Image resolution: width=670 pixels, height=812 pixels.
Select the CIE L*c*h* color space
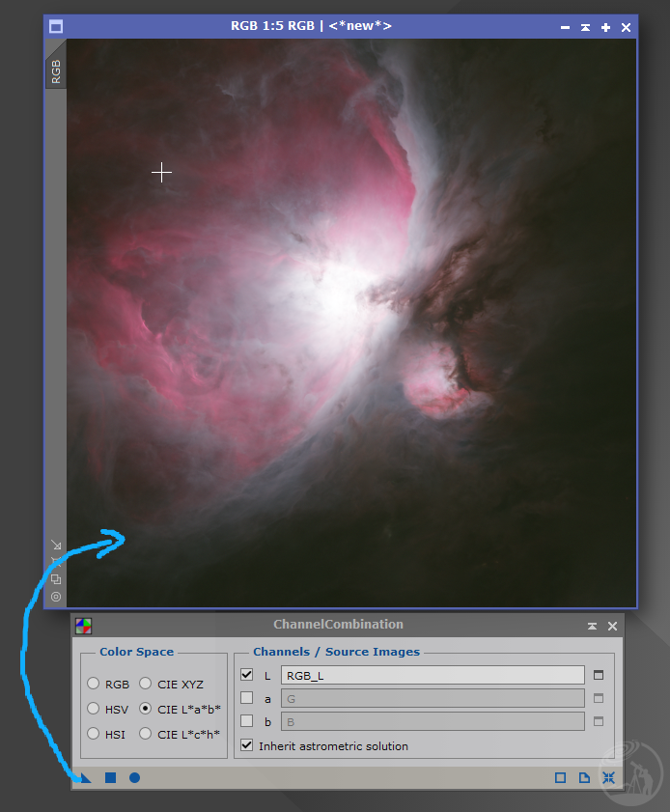[145, 733]
